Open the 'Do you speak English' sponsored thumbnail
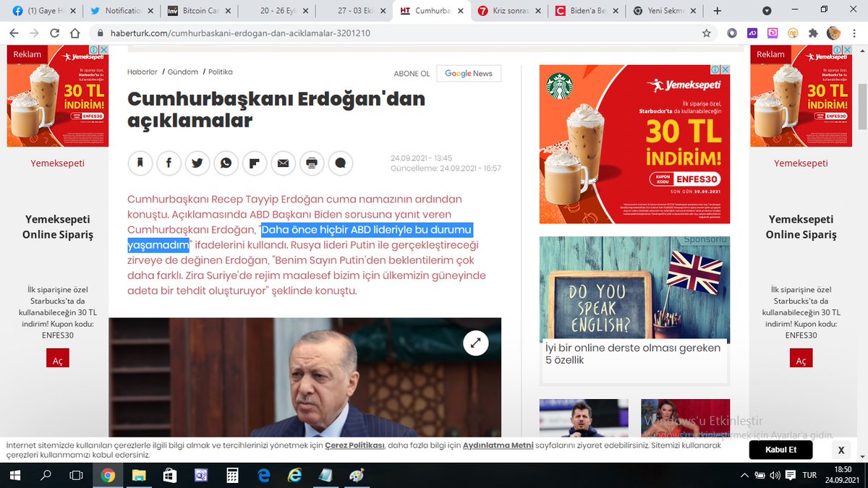Screen dimensions: 868x488 point(634,289)
